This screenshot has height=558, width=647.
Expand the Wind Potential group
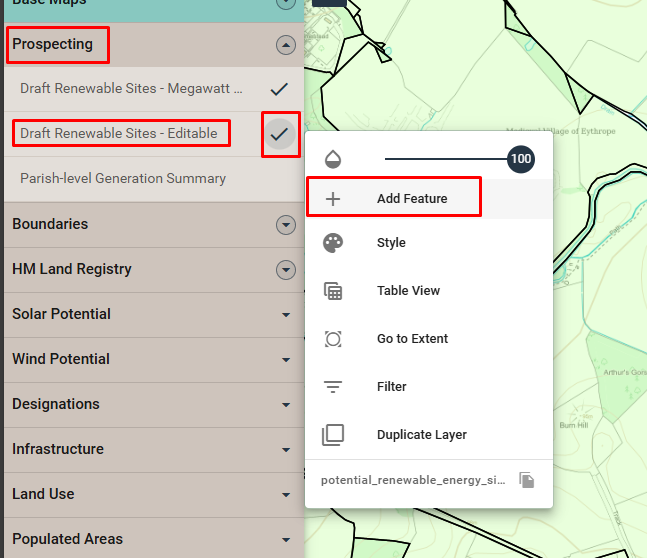286,360
